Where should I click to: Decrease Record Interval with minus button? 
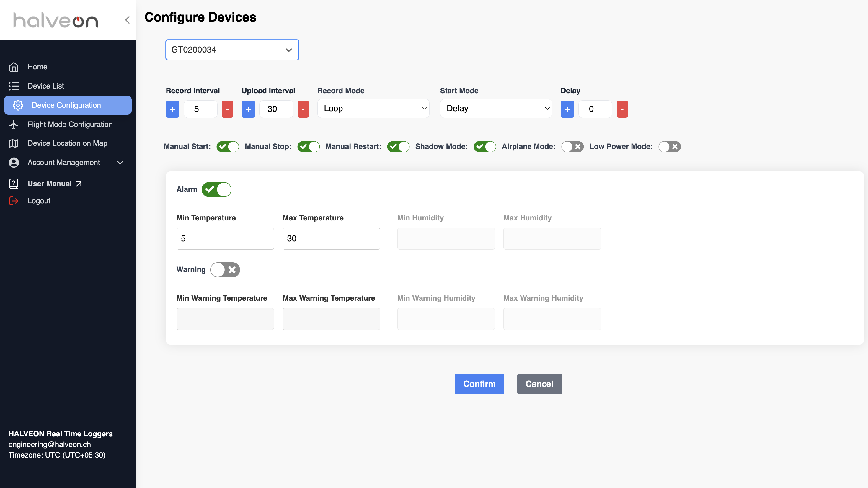click(x=227, y=109)
